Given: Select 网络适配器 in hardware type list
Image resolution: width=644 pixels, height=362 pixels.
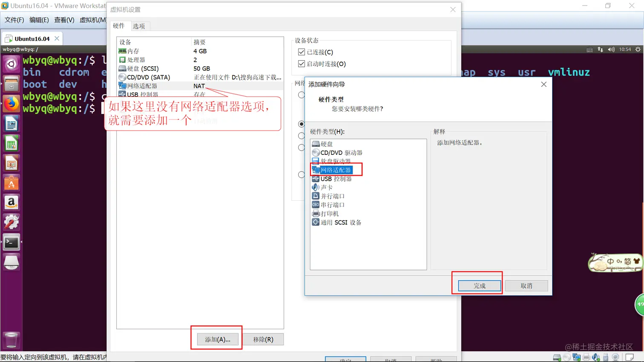Looking at the screenshot, I should [332, 170].
